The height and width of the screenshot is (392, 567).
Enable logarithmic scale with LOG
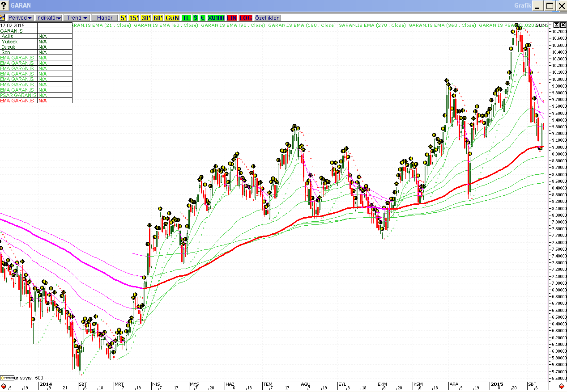[246, 18]
